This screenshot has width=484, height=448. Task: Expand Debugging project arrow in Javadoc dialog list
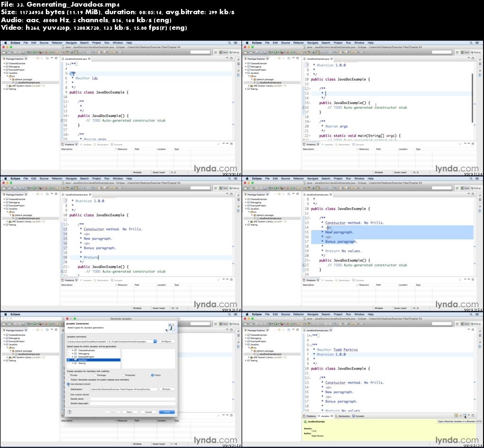coord(72,353)
